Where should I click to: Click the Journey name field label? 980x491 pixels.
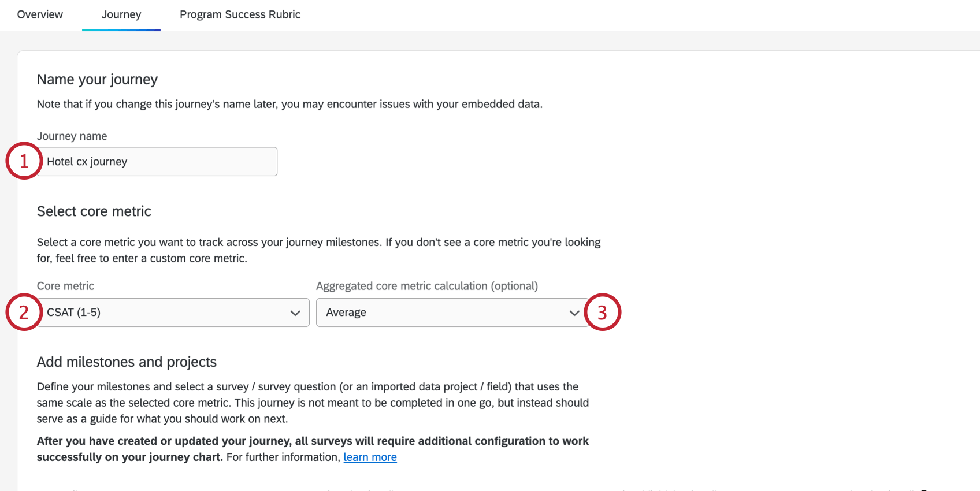72,136
